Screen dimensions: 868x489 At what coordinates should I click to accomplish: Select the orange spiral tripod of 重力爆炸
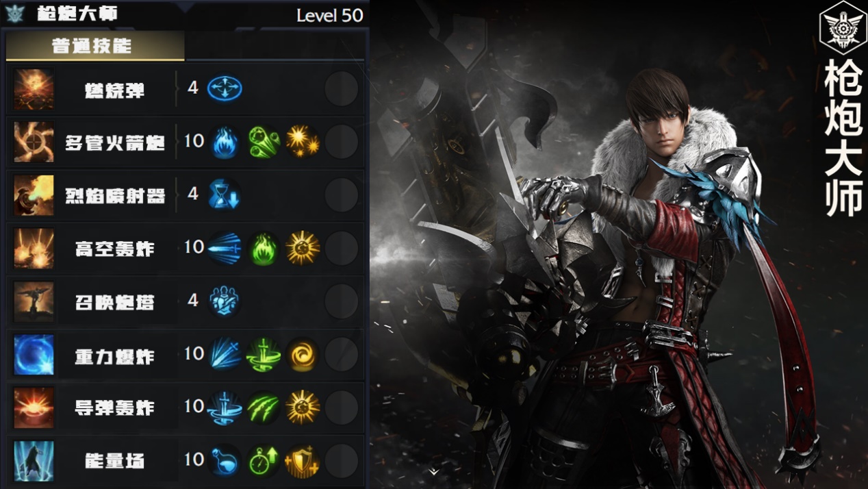[303, 355]
